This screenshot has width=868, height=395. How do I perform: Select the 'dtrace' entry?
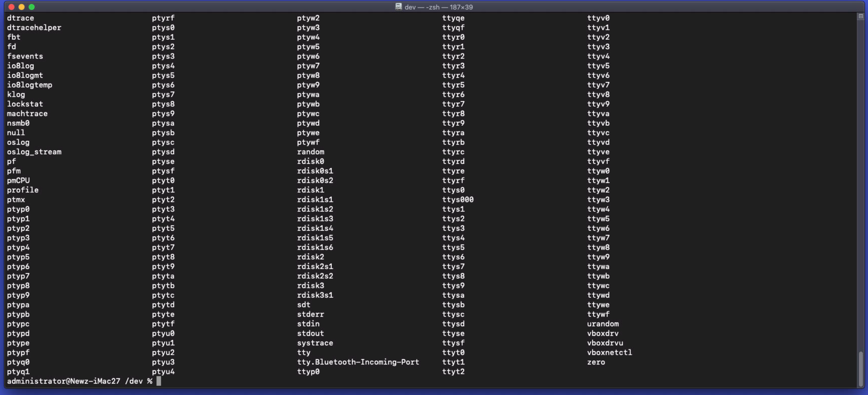click(x=20, y=18)
